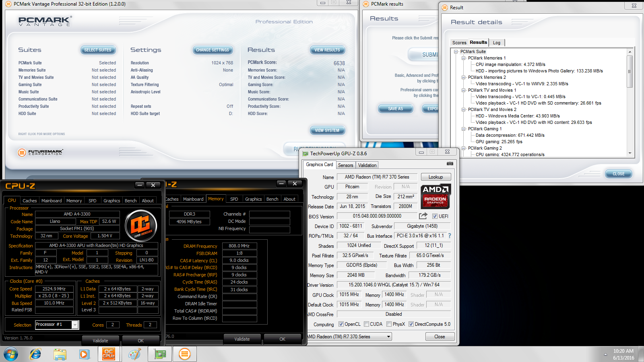Switch to the CPU-Z OC taskbar icon
The image size is (644, 362).
click(x=109, y=354)
